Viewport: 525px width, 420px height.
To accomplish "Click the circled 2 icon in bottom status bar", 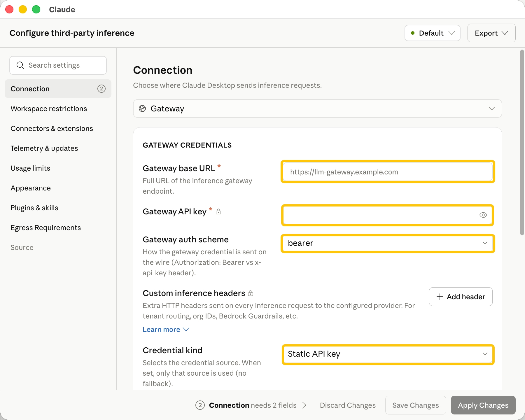I will 200,405.
